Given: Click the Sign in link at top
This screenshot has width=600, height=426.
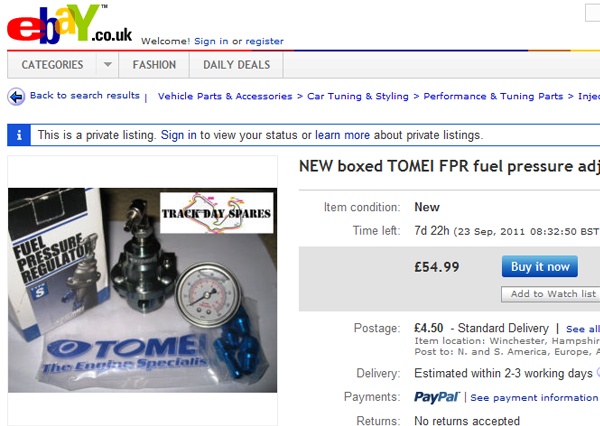Looking at the screenshot, I should pos(211,41).
